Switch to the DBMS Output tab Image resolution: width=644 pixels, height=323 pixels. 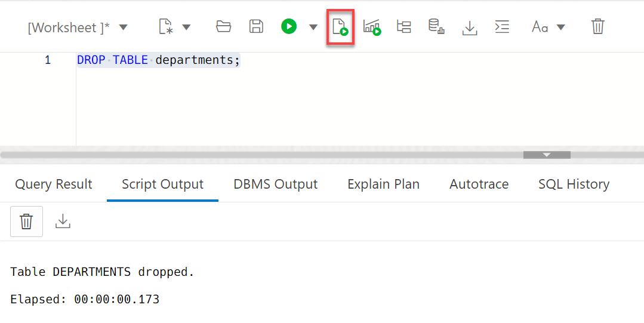tap(275, 184)
